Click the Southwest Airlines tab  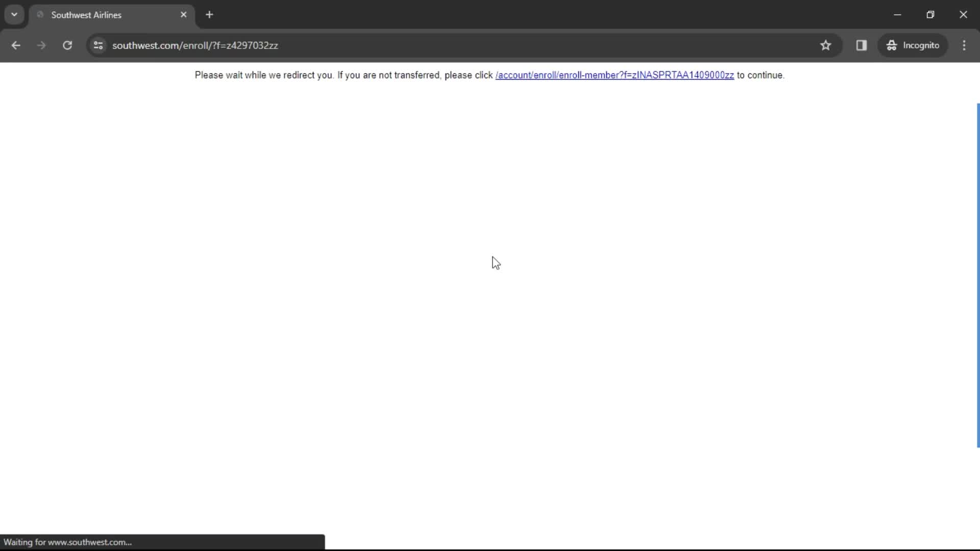tap(112, 15)
